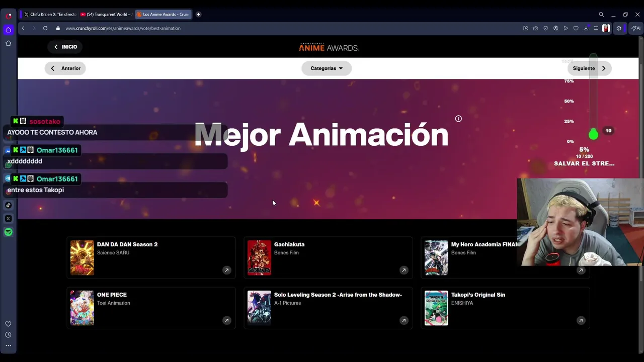
Task: Click chat username sosotako
Action: pos(45,122)
